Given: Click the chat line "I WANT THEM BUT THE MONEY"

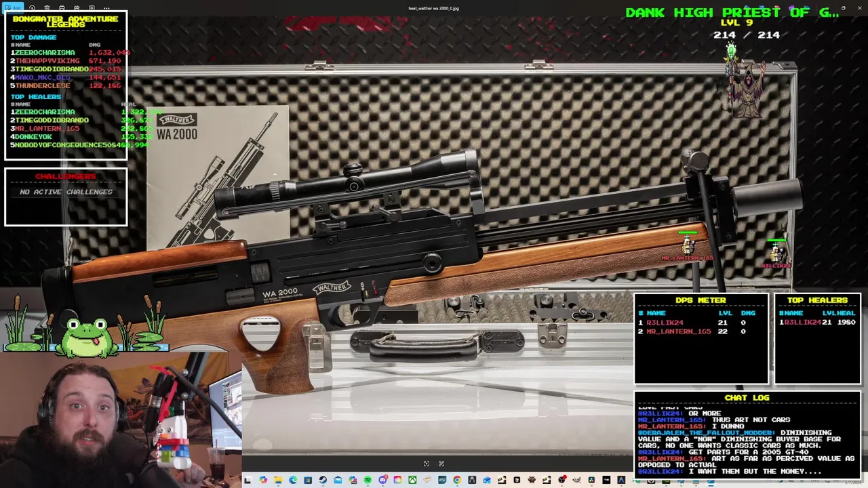Looking at the screenshot, I should 755,472.
